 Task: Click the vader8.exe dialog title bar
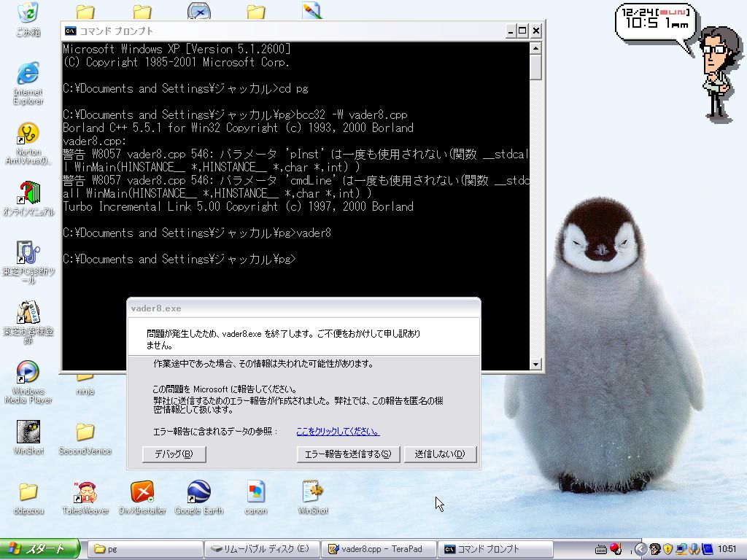coord(303,308)
